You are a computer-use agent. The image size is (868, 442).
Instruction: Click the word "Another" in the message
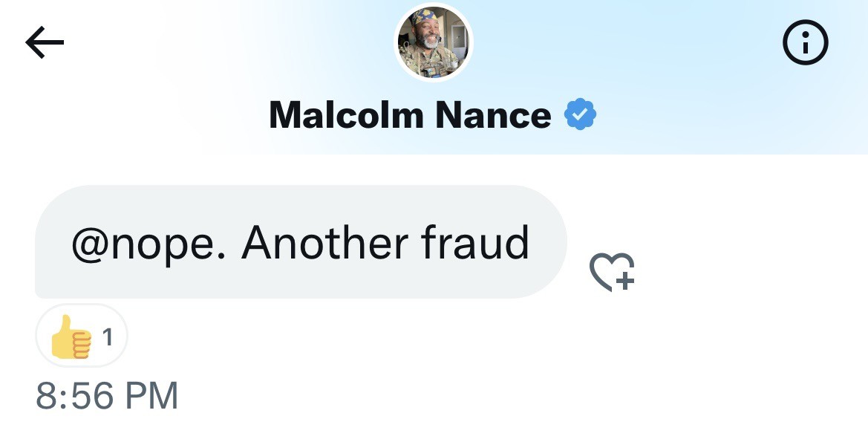324,242
